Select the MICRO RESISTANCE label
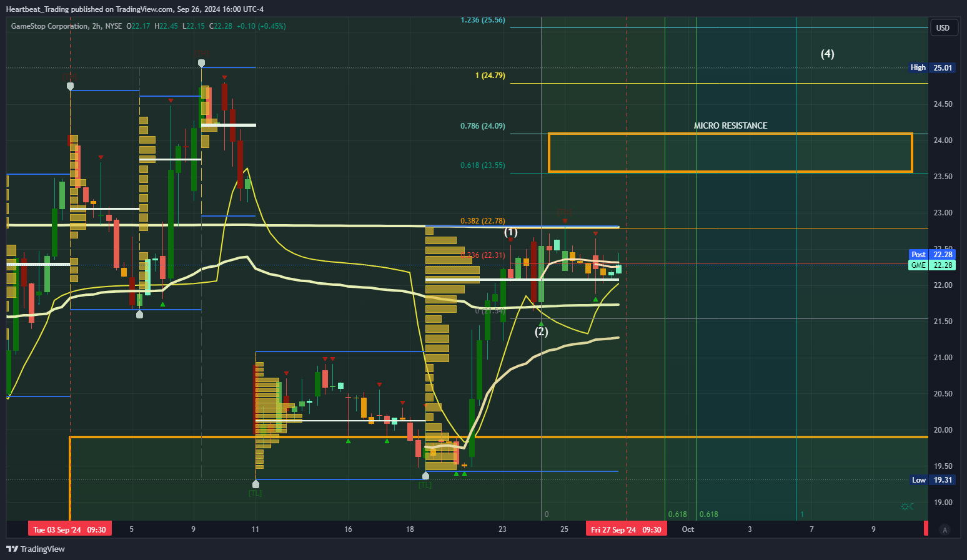The height and width of the screenshot is (560, 967). coord(730,125)
